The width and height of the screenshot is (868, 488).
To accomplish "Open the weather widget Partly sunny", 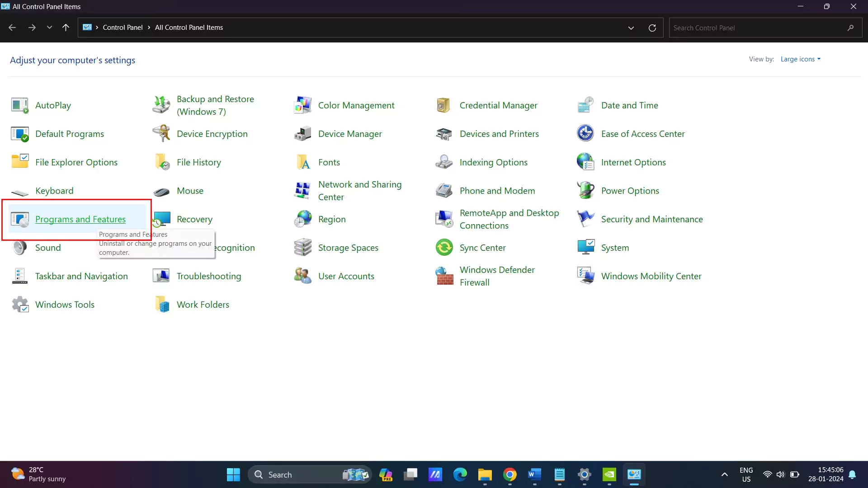I will [38, 474].
